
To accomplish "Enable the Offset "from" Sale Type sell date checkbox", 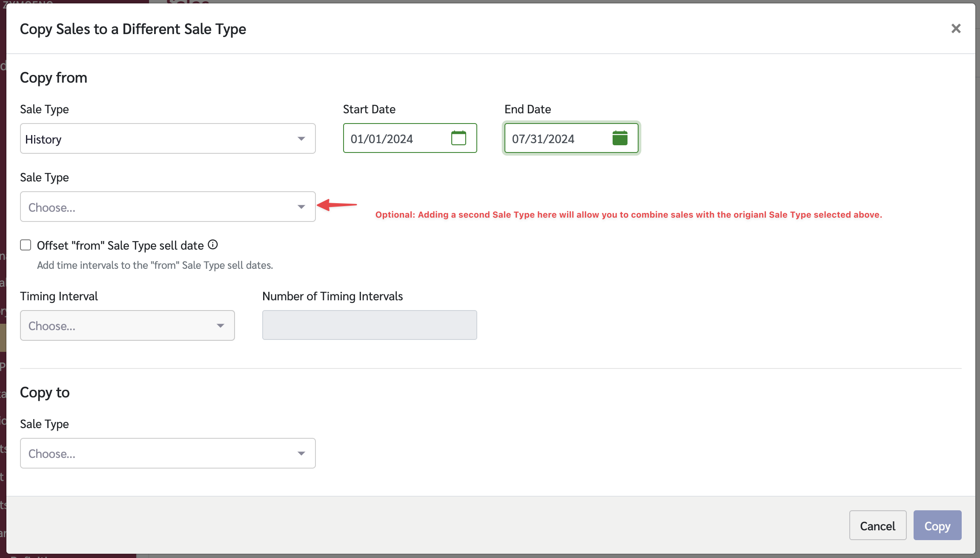I will point(26,245).
